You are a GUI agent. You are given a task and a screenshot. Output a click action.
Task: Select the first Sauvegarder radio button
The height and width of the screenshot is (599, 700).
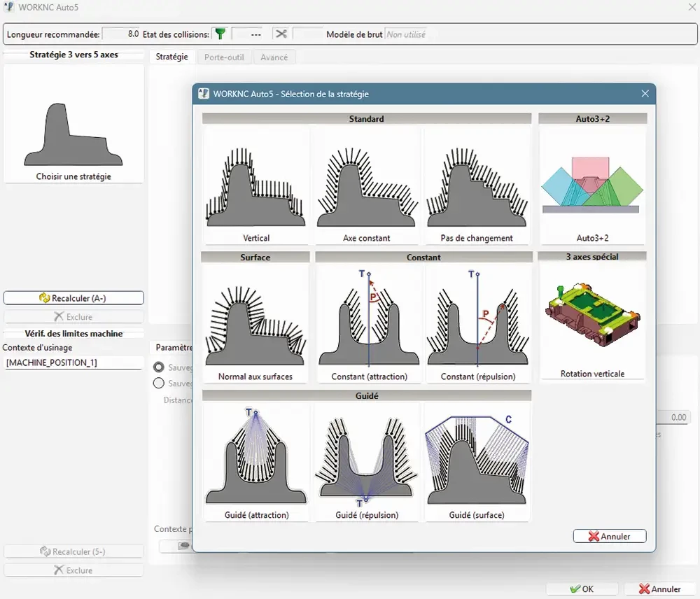point(159,367)
